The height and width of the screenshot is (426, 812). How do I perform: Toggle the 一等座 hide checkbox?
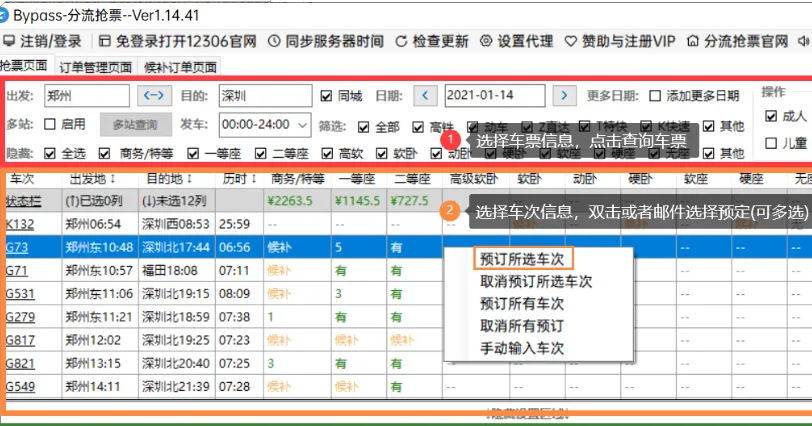pyautogui.click(x=193, y=153)
